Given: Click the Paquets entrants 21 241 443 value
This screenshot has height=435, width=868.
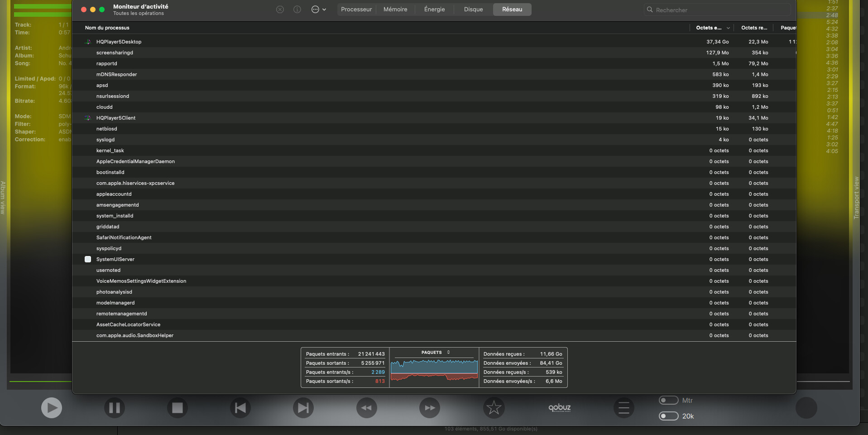Looking at the screenshot, I should [371, 354].
